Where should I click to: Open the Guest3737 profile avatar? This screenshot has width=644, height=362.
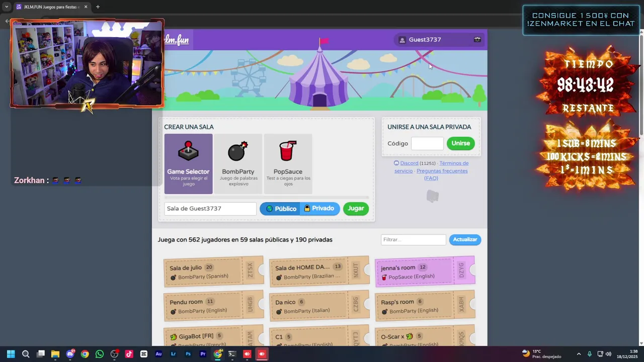coord(402,40)
